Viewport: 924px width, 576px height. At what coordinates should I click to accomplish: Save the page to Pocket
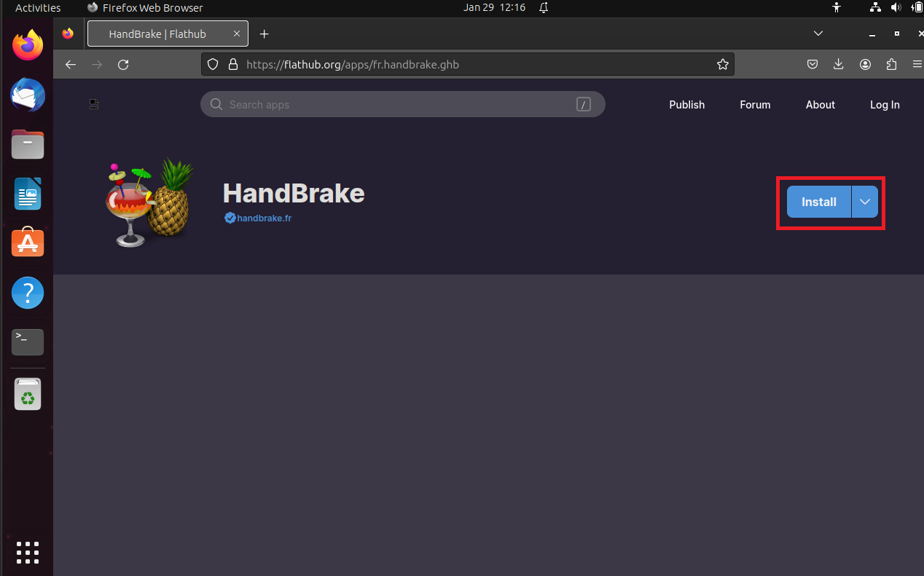click(x=812, y=64)
